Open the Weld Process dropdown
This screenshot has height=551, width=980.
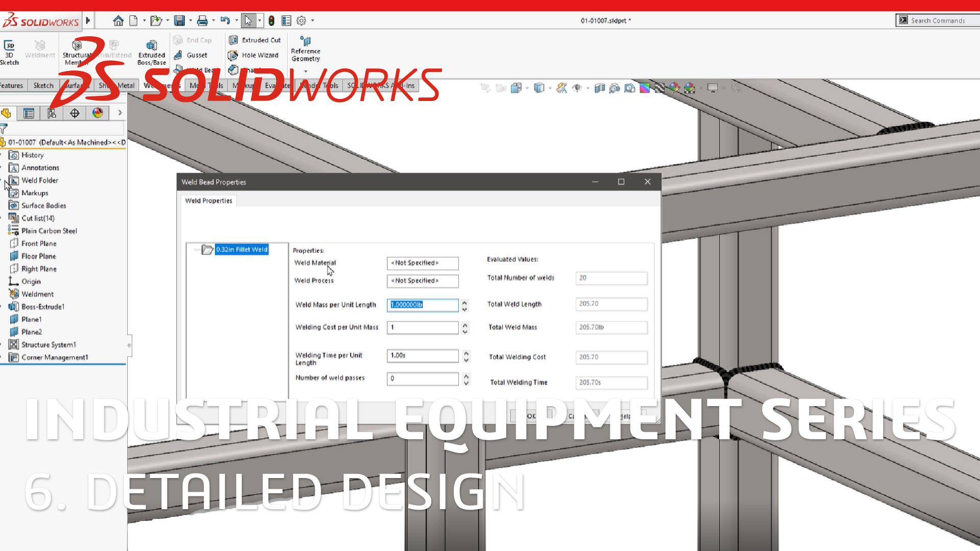(x=422, y=281)
